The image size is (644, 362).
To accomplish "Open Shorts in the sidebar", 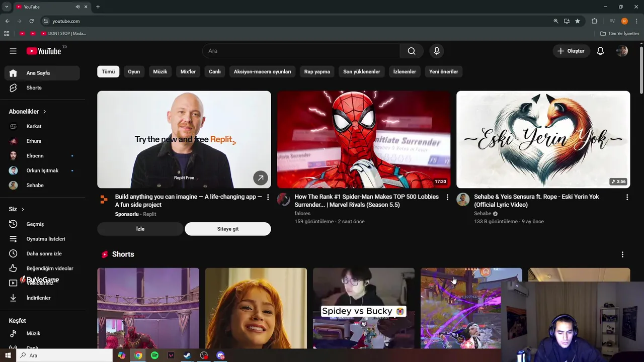I will (x=42, y=87).
